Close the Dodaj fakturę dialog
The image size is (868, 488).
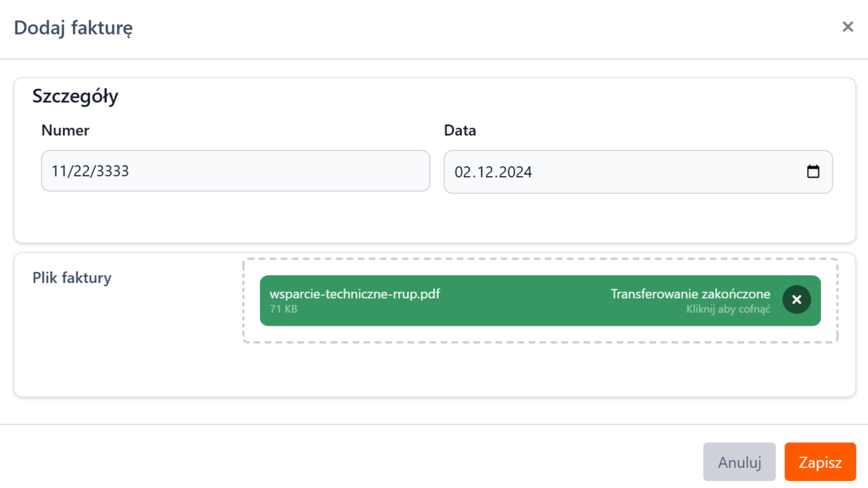tap(848, 27)
